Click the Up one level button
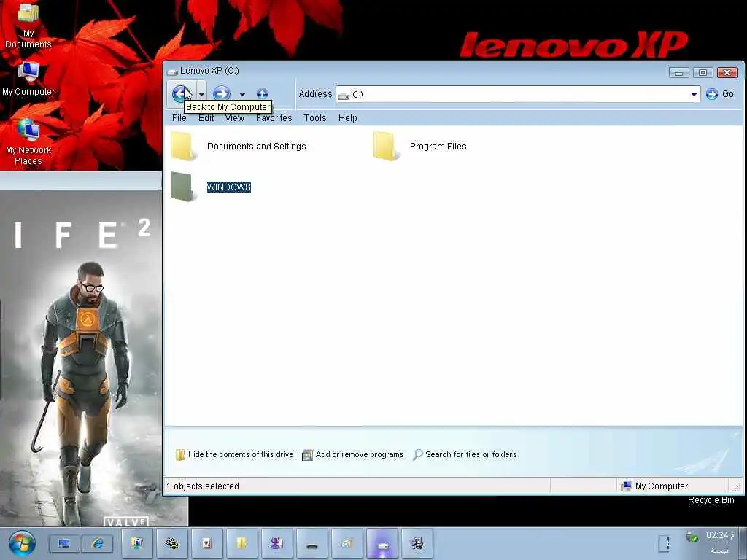 262,93
